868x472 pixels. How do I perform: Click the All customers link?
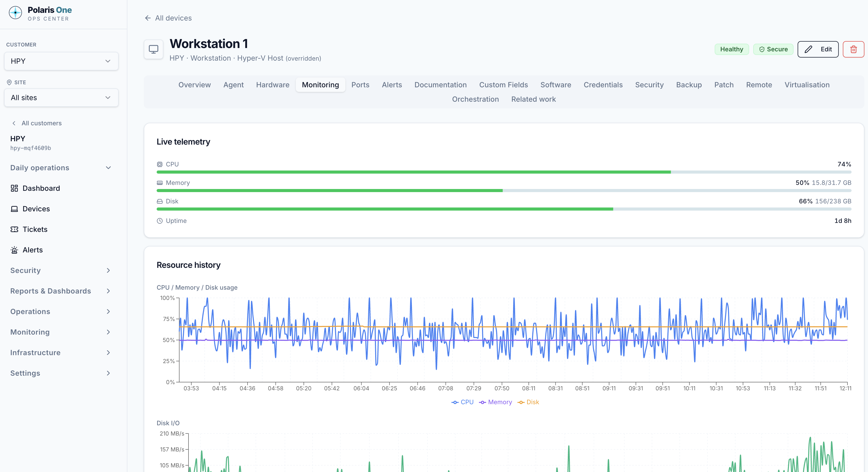[x=37, y=123]
